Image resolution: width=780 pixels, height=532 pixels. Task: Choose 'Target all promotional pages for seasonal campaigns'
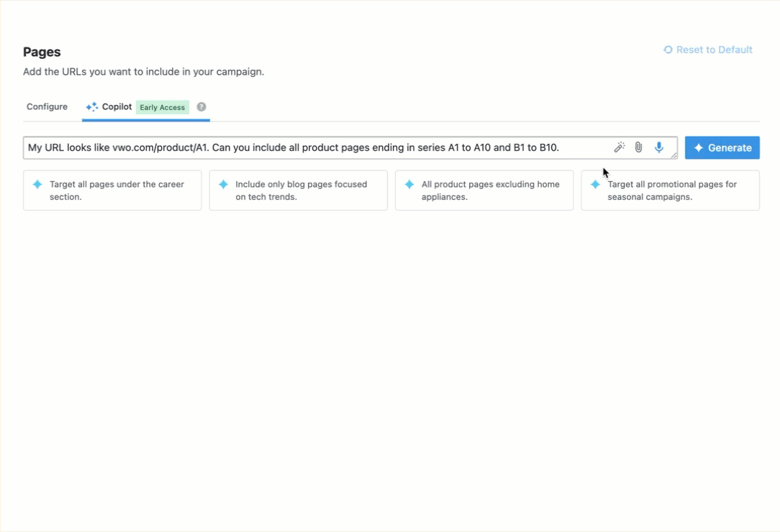pos(670,191)
